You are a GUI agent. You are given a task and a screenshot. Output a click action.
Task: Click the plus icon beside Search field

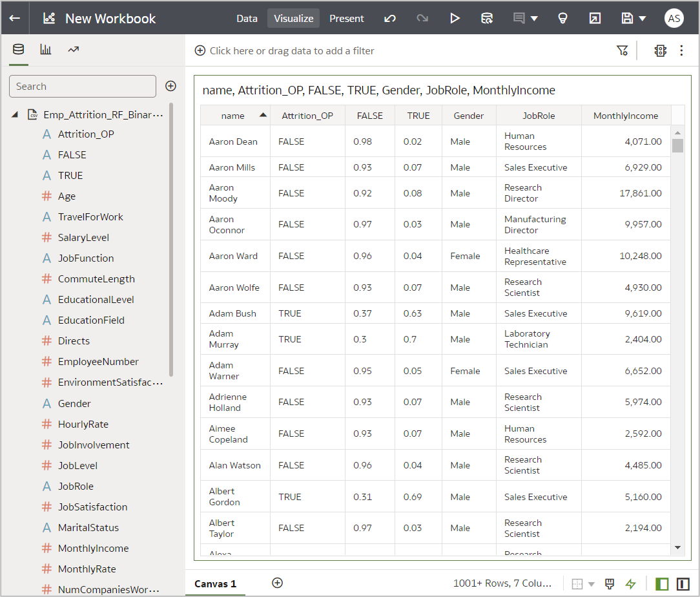[170, 86]
